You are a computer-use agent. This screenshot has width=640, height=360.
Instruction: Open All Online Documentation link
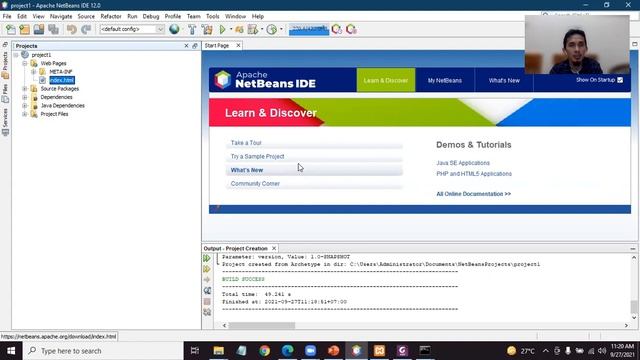(473, 194)
